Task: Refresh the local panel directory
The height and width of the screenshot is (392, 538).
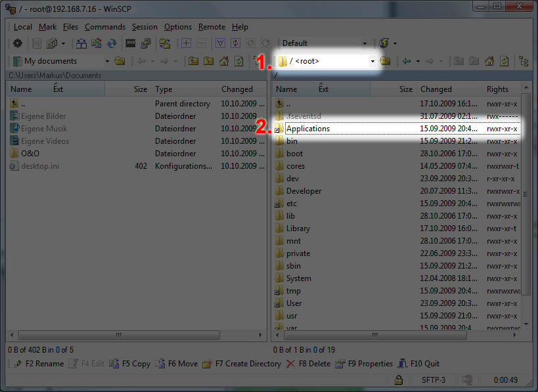Action: 239,61
